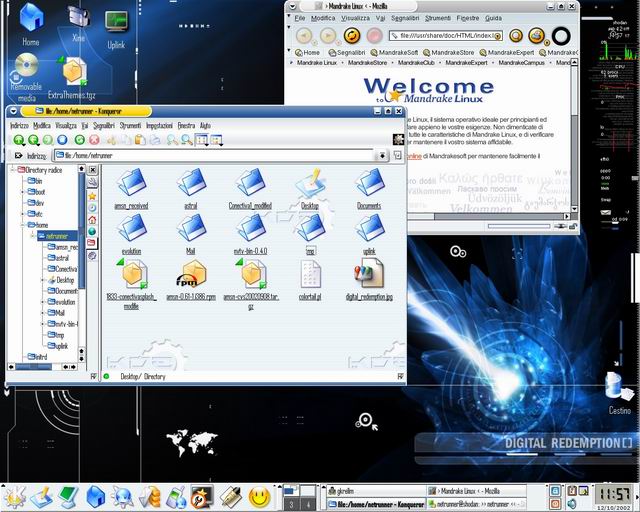Collapse the home tree node
The height and width of the screenshot is (512, 640).
click(23, 225)
